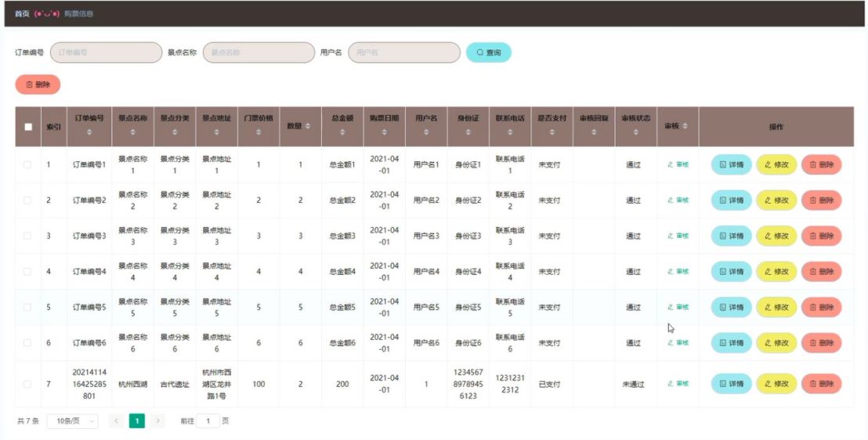This screenshot has width=868, height=440.
Task: Toggle the select-all checkbox in table header
Action: pos(28,127)
